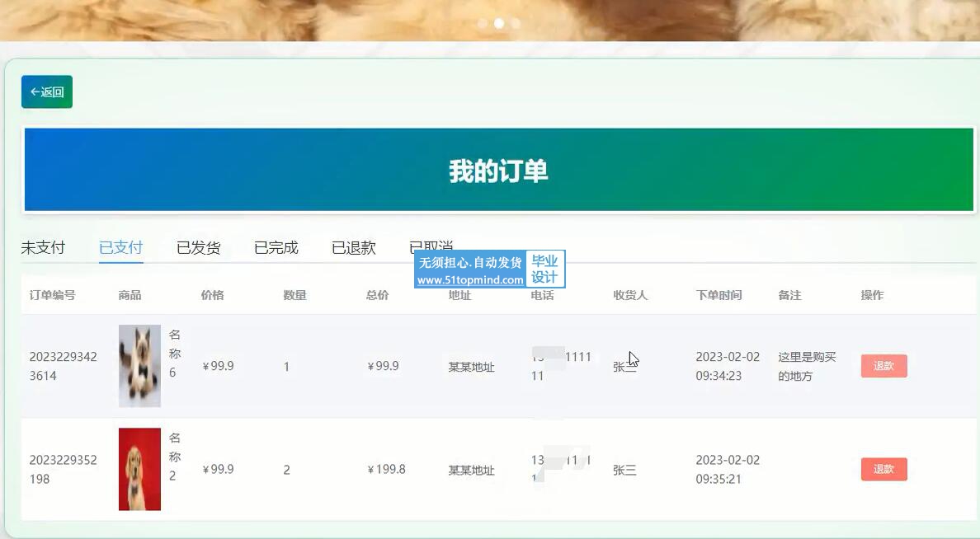Click the 订单编号 column header
The image size is (980, 539).
point(52,295)
